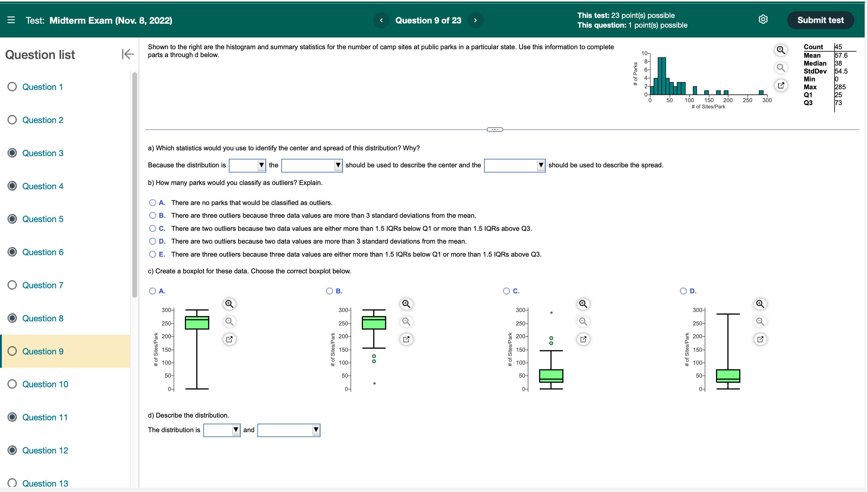Viewport: 868px width, 492px height.
Task: Zoom in on boxplot A
Action: pyautogui.click(x=229, y=304)
